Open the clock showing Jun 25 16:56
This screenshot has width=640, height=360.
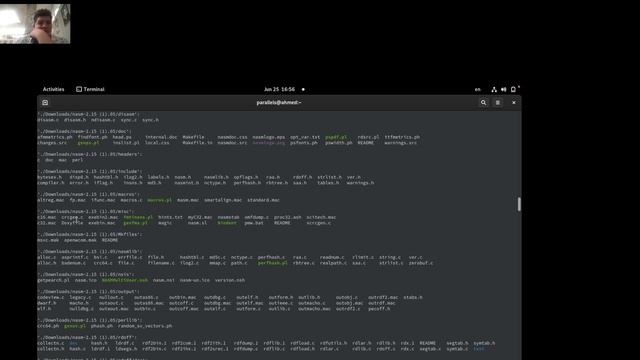coord(279,89)
